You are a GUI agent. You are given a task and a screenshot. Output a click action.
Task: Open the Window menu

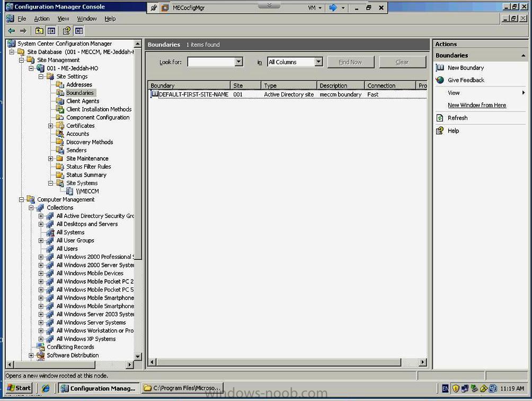click(x=87, y=19)
